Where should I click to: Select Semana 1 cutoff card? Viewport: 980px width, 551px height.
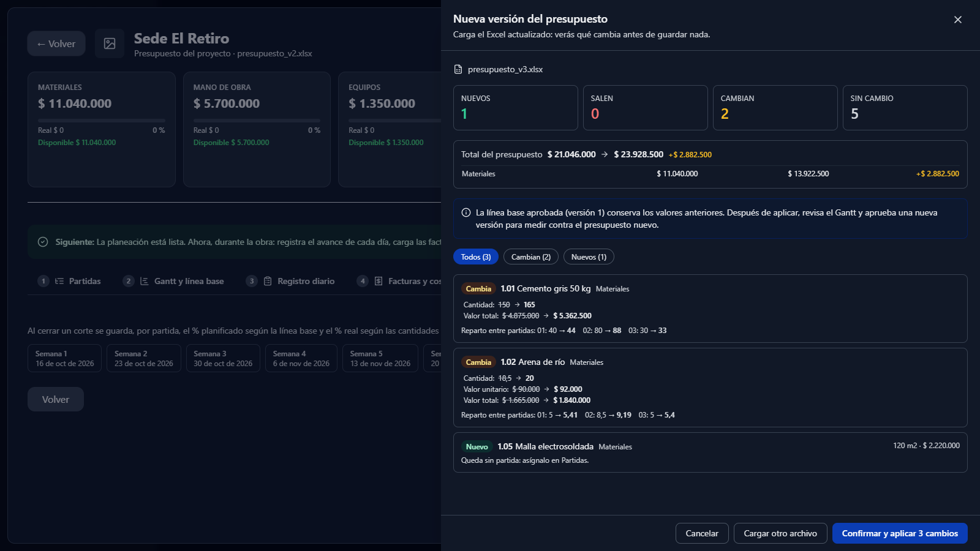pos(65,358)
